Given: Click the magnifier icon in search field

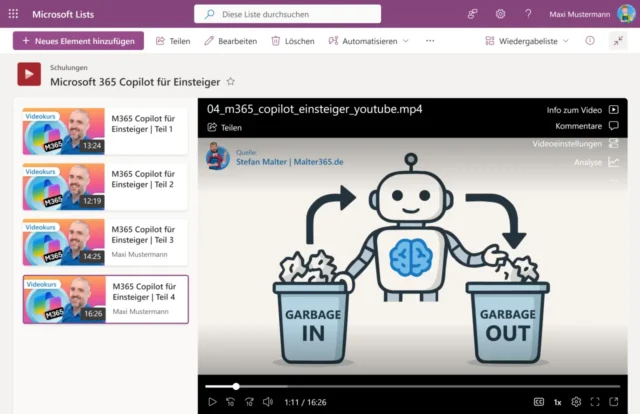Looking at the screenshot, I should click(x=209, y=14).
